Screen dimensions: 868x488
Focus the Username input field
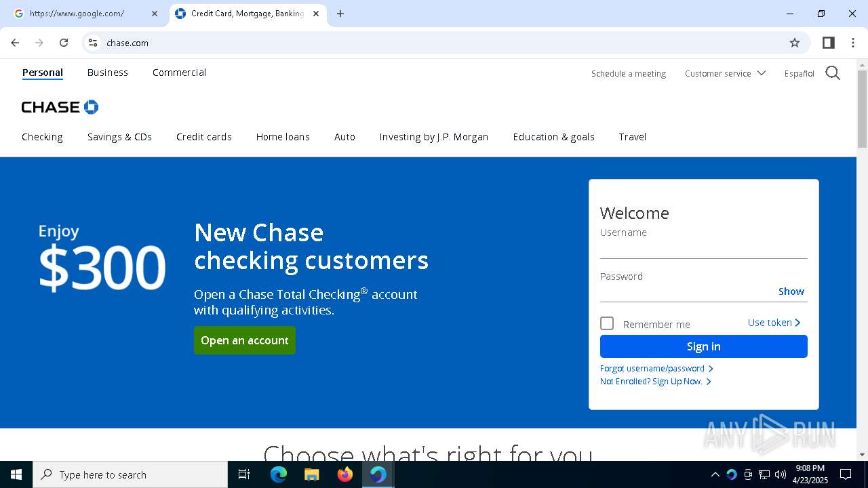[x=703, y=249]
